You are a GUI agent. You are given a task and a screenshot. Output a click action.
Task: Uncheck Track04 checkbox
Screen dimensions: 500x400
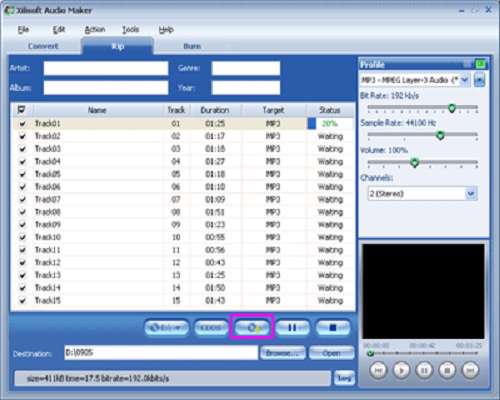coord(22,162)
